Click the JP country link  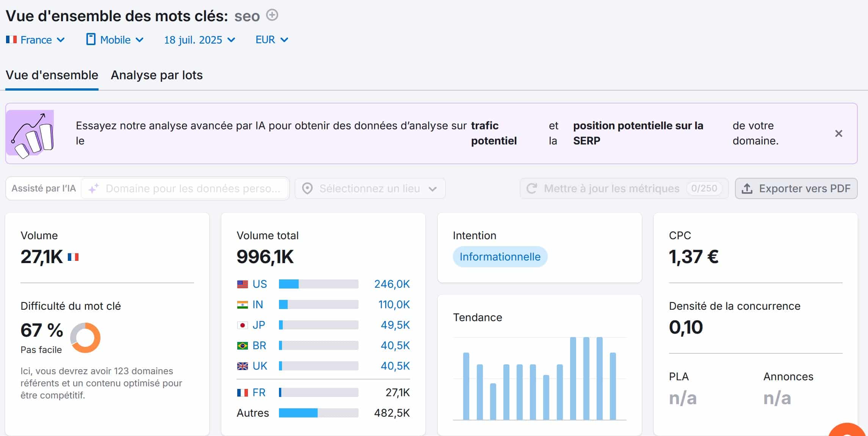259,325
